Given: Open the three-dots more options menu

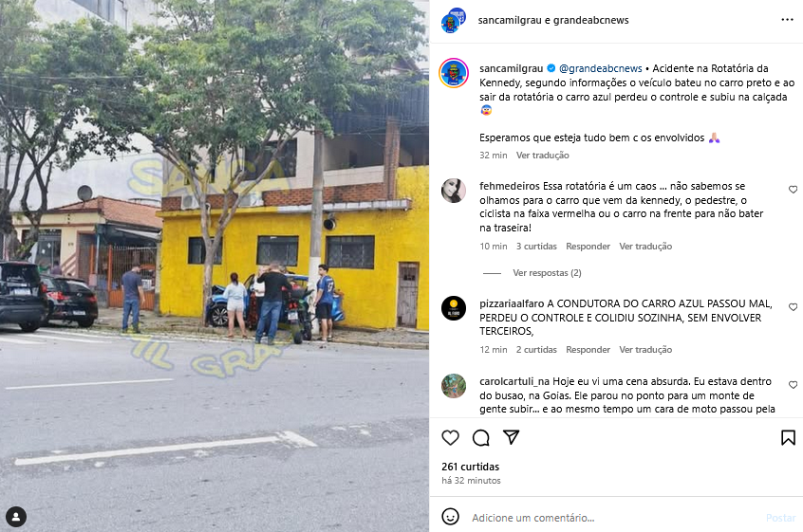Looking at the screenshot, I should tap(787, 19).
